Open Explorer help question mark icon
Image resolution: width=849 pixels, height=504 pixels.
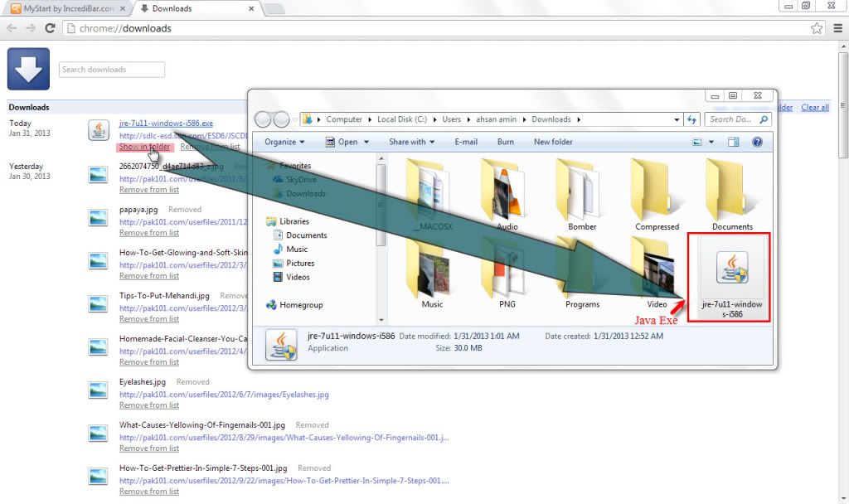(757, 142)
